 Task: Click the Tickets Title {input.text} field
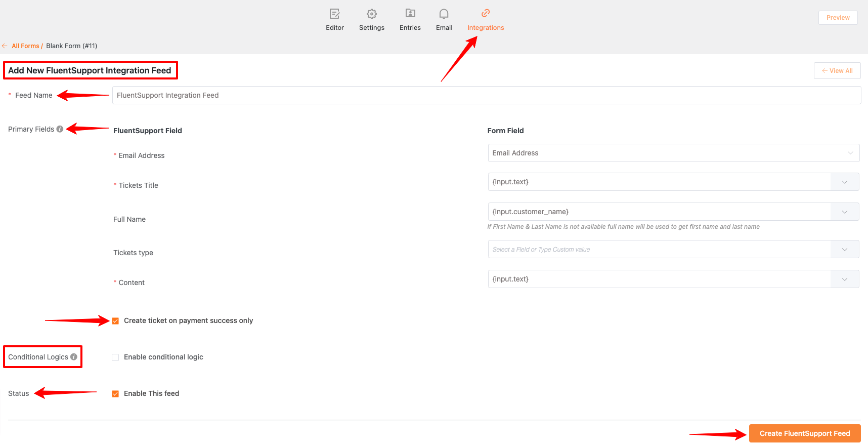(660, 182)
